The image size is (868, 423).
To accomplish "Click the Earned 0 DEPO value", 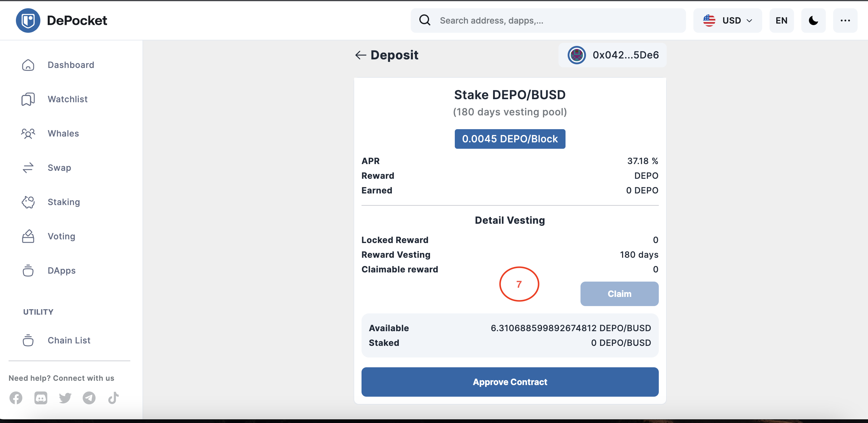I will coord(642,190).
